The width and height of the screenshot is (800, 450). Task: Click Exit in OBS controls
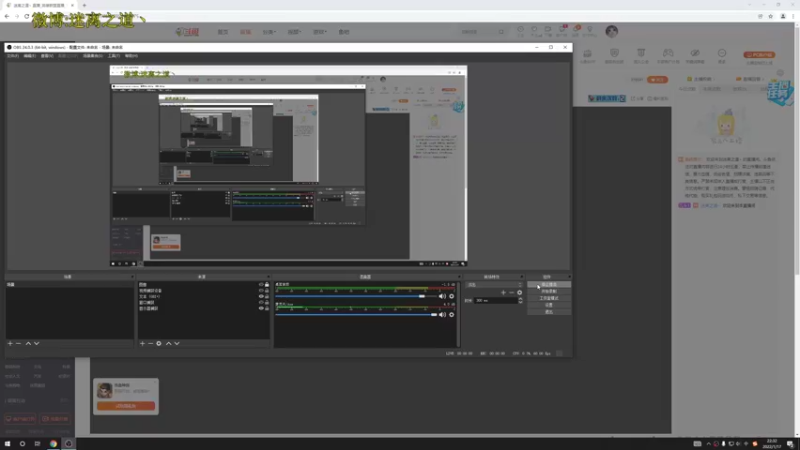tap(549, 312)
